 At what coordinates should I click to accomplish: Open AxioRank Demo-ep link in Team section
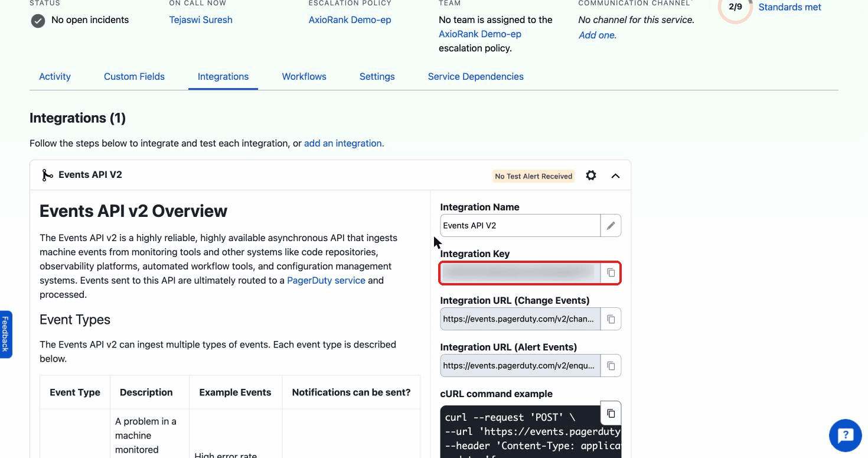[x=480, y=34]
